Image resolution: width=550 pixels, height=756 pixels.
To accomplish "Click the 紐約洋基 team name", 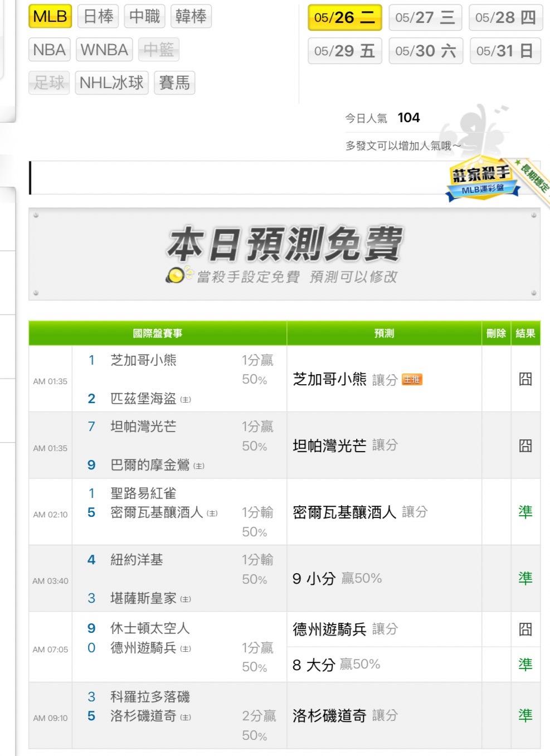I will coord(137,560).
